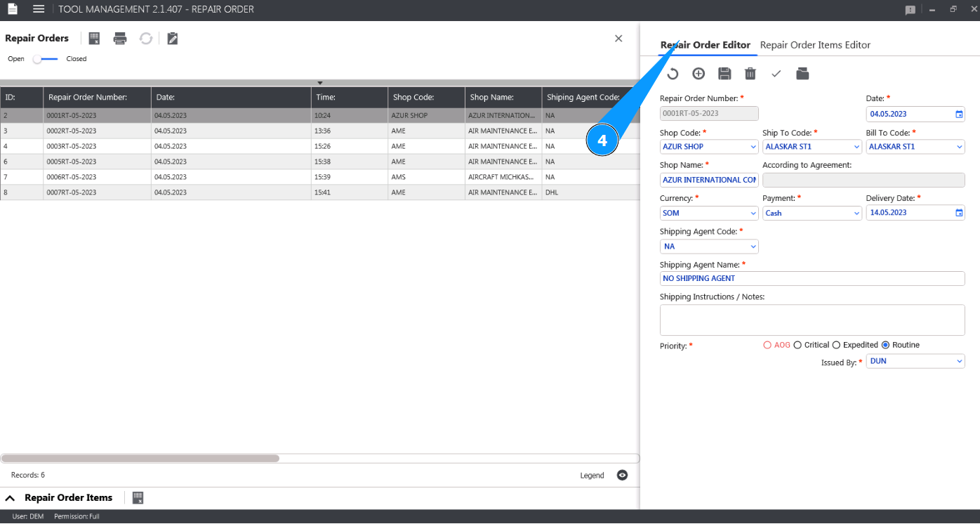Save the repair order with the floppy disk icon
Screen dimensions: 980x524
[x=724, y=74]
